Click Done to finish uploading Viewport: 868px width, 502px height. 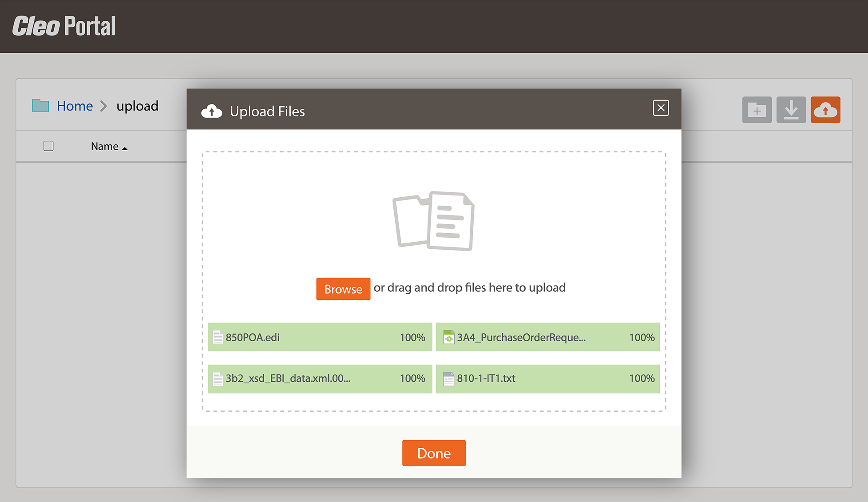click(x=433, y=453)
